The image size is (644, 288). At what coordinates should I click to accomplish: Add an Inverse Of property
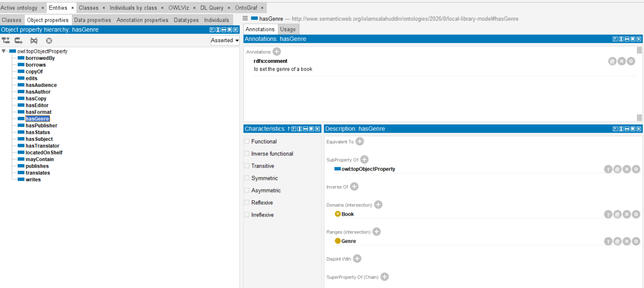click(354, 186)
